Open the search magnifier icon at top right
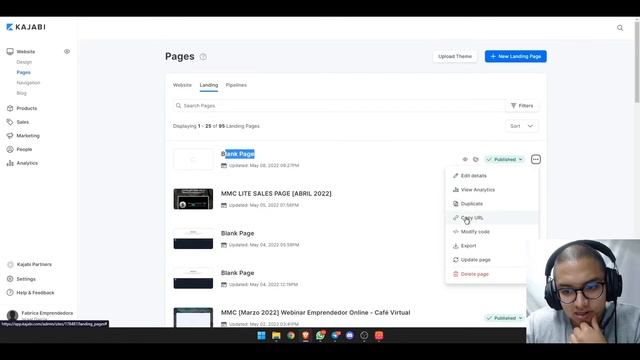 coord(620,28)
